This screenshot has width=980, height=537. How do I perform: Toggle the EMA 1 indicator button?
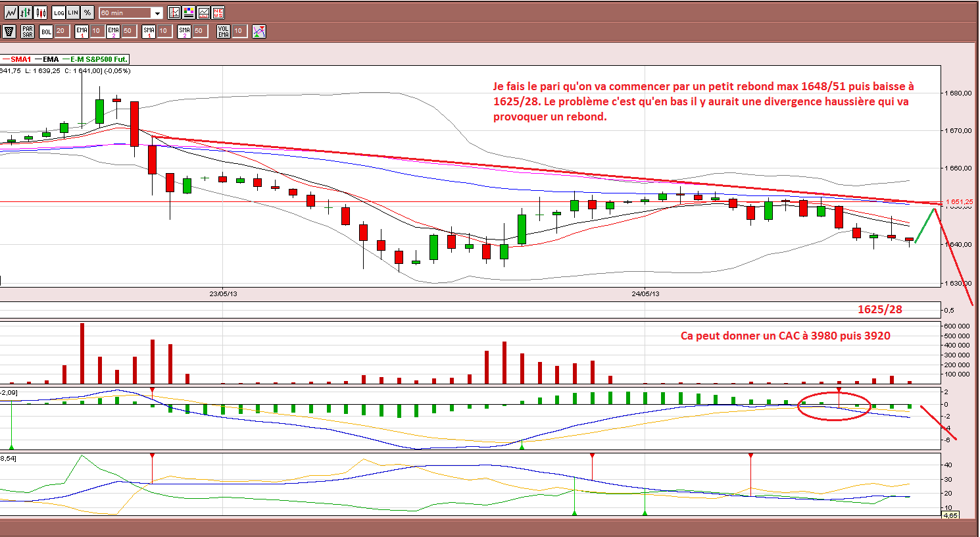[82, 31]
